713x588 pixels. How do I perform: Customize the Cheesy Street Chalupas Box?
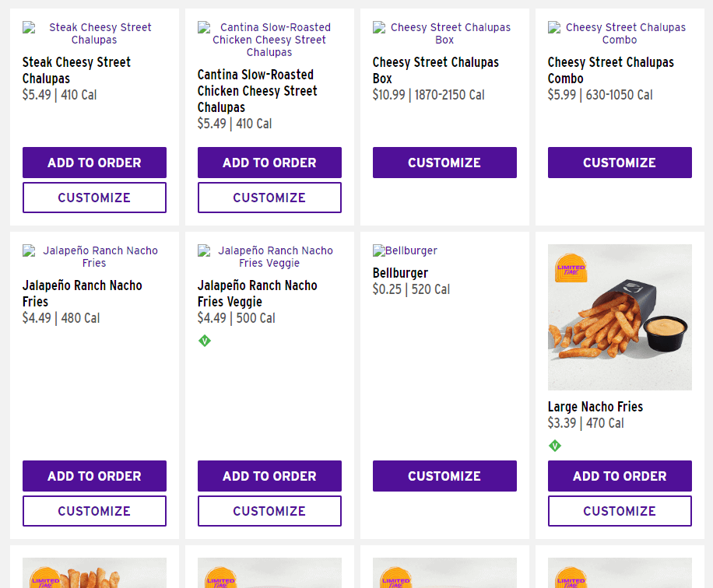[444, 163]
